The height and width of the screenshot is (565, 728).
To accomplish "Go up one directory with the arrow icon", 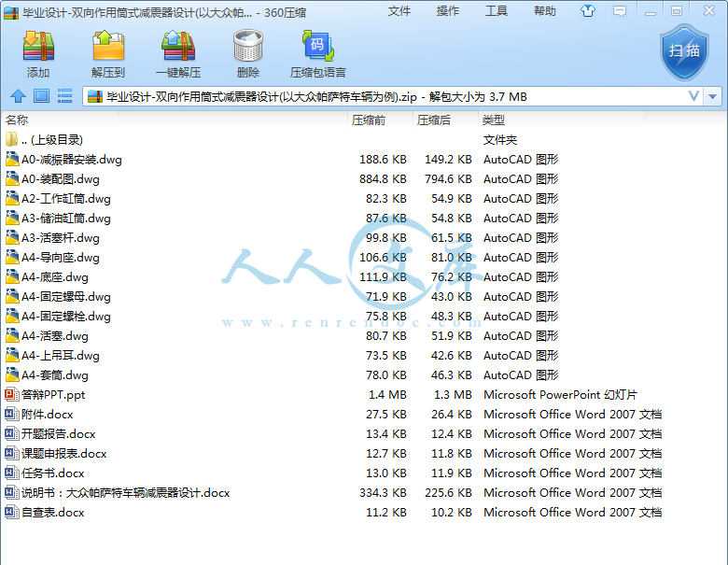I will 18,96.
